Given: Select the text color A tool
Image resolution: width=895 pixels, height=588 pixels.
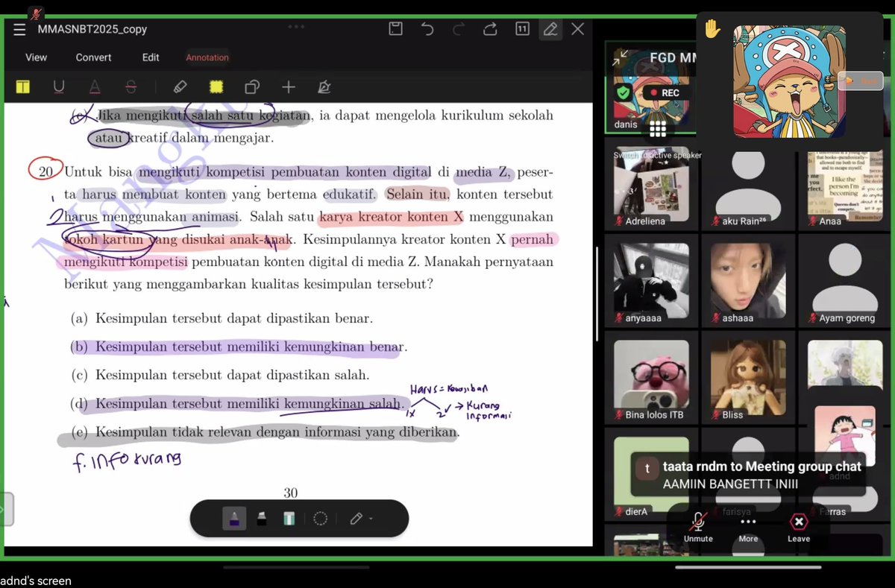Looking at the screenshot, I should coord(95,87).
